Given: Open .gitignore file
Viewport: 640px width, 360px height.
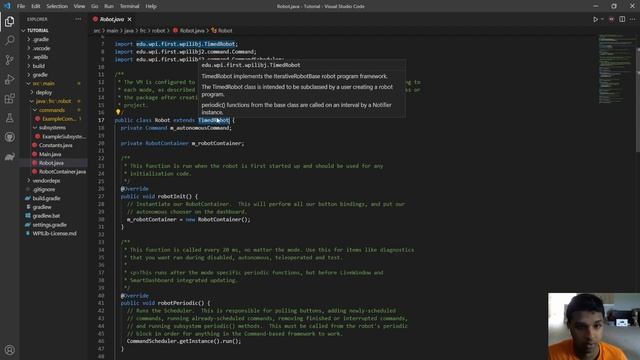Looking at the screenshot, I should [x=53, y=189].
